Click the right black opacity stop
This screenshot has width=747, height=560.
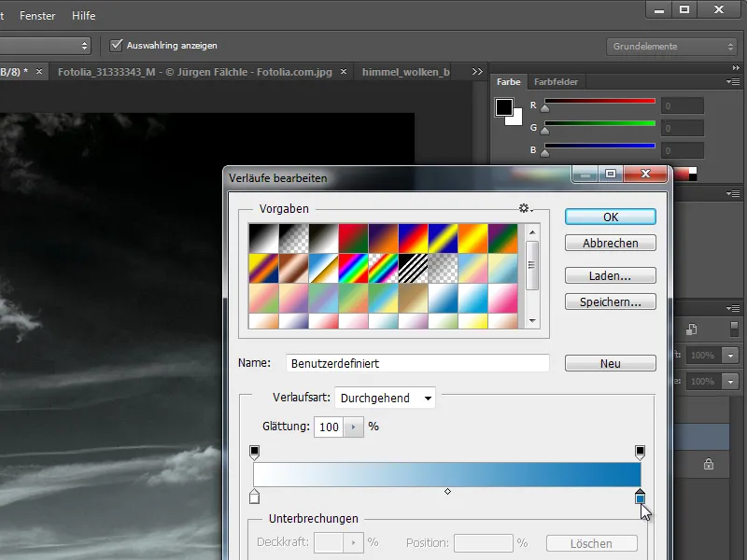[640, 453]
